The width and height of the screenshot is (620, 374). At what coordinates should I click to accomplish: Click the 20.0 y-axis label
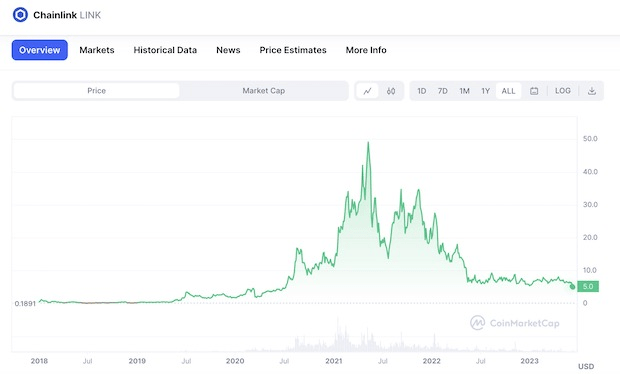tap(590, 238)
